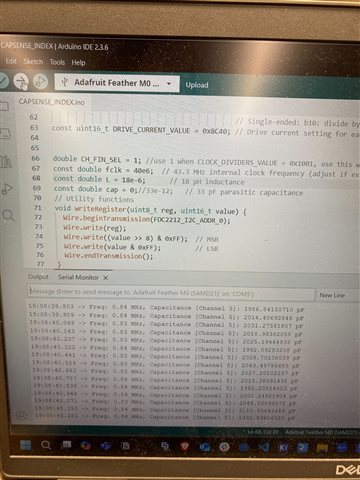
Task: Click the Ln 68, Col 20 status entry
Action: [262, 432]
